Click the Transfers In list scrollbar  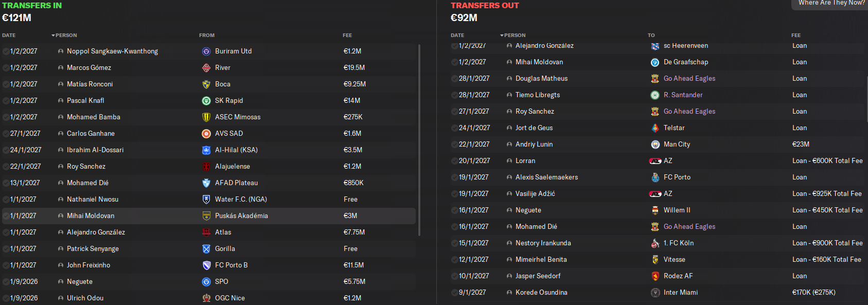pyautogui.click(x=419, y=140)
